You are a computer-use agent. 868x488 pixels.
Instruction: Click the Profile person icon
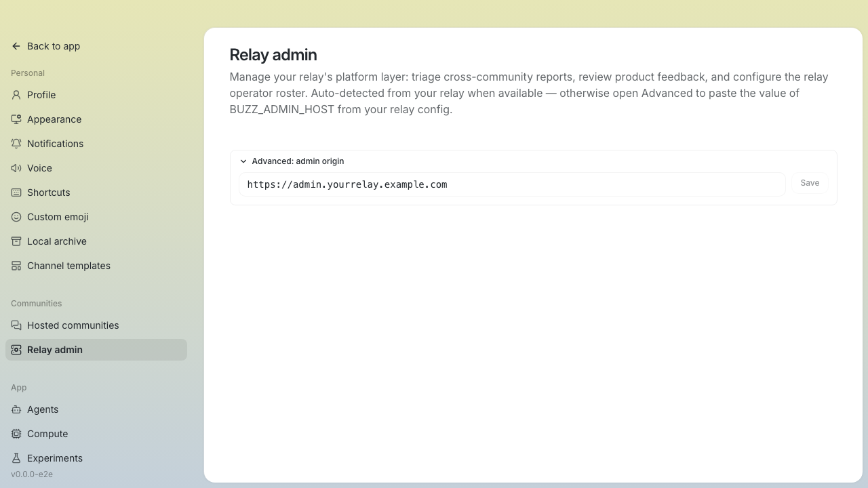[16, 95]
